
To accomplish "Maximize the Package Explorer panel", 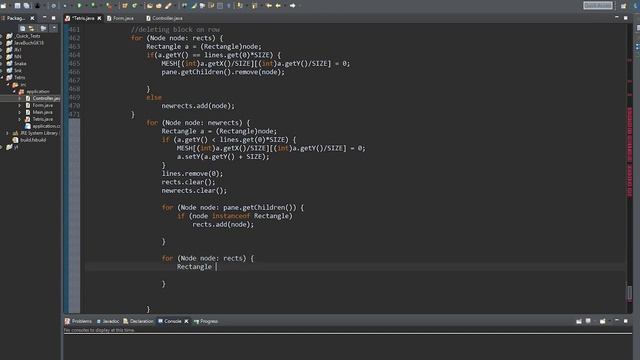I will 53,18.
